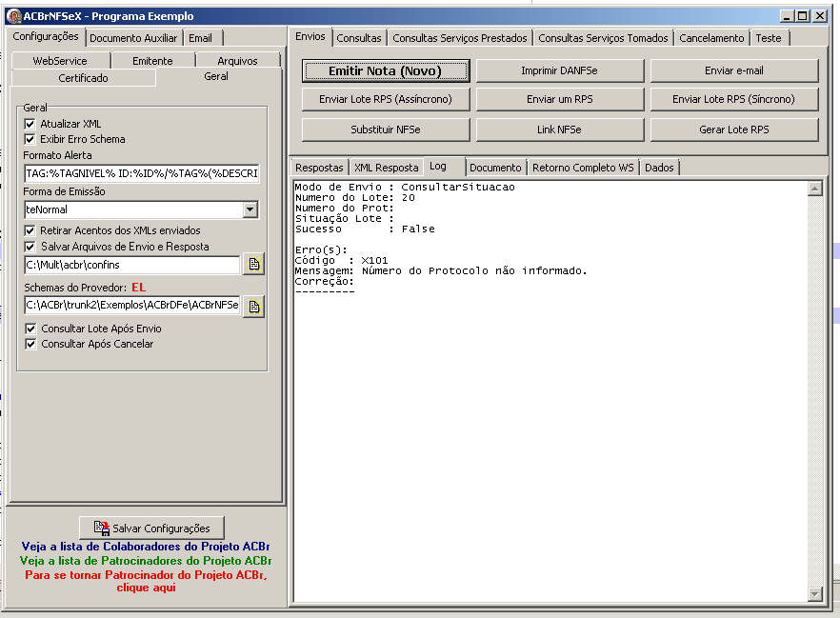Open Consultas Serviços Tomados tab
The width and height of the screenshot is (840, 618).
(x=603, y=38)
